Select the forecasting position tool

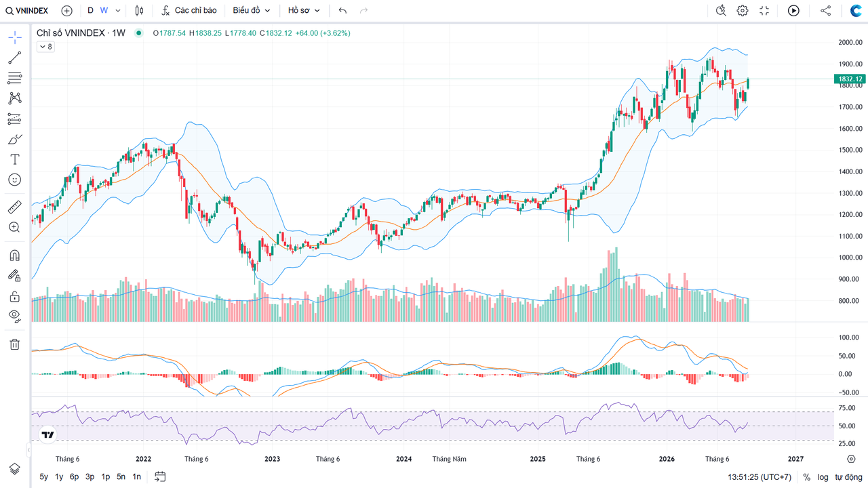pyautogui.click(x=14, y=119)
